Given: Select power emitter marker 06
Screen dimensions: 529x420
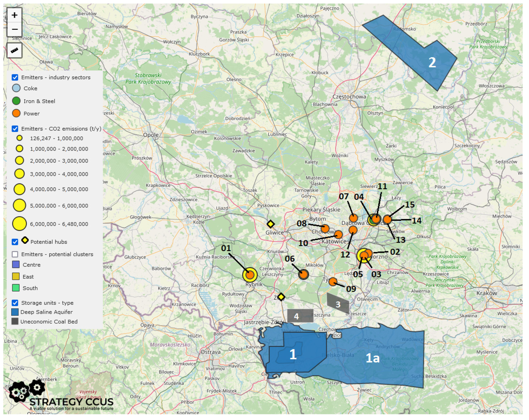Looking at the screenshot, I should tap(303, 274).
